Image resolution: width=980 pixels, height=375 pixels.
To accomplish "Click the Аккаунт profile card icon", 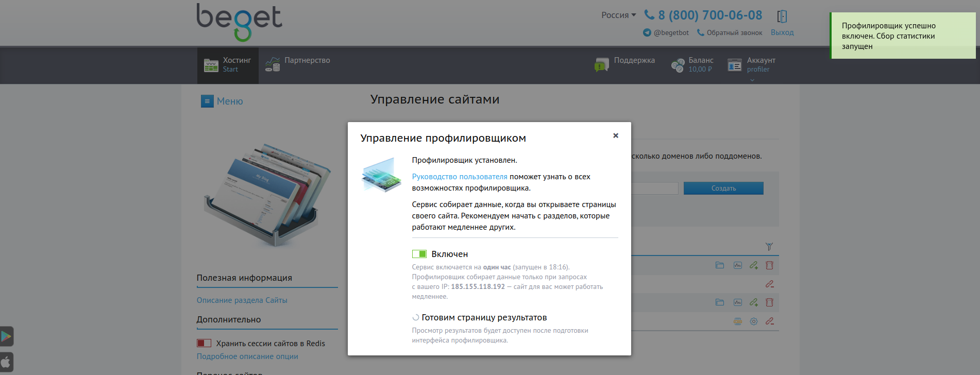I will 735,65.
